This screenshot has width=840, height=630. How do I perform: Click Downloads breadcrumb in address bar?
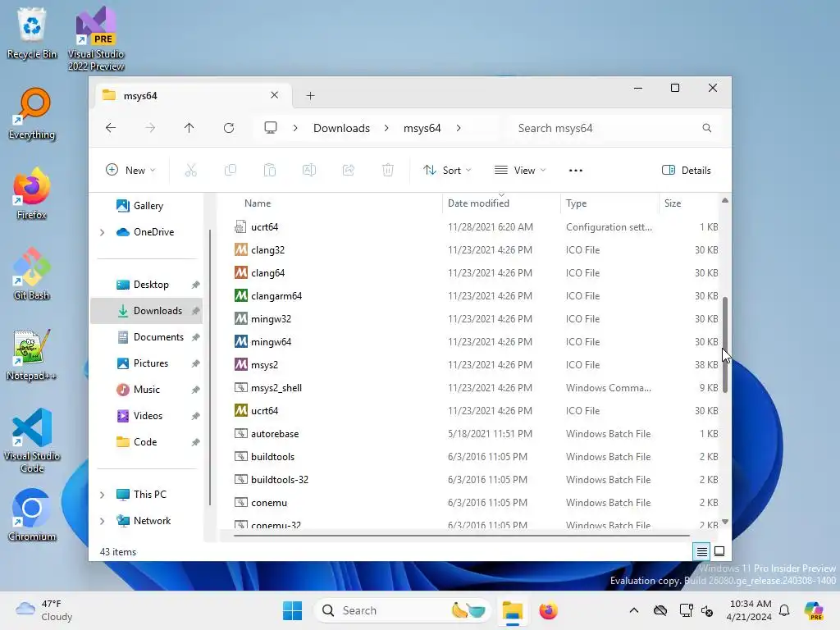pyautogui.click(x=341, y=128)
